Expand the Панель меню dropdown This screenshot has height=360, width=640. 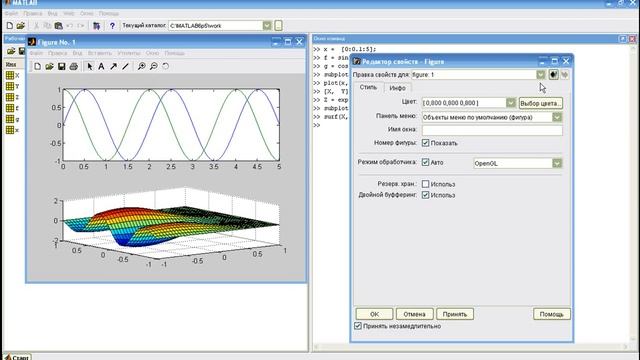(557, 117)
